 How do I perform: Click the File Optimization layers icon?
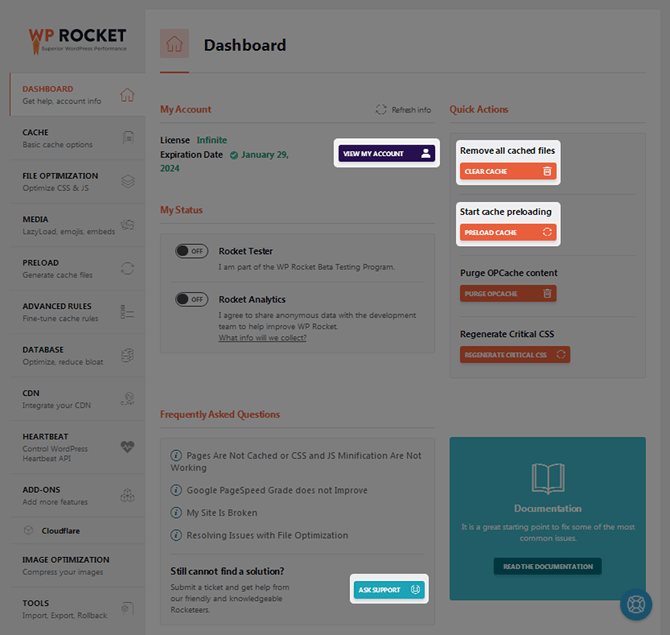coord(128,181)
